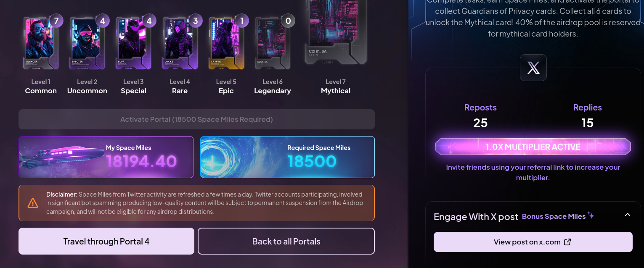Click the disclaimer warning triangle icon
This screenshot has height=268, width=644.
point(33,203)
